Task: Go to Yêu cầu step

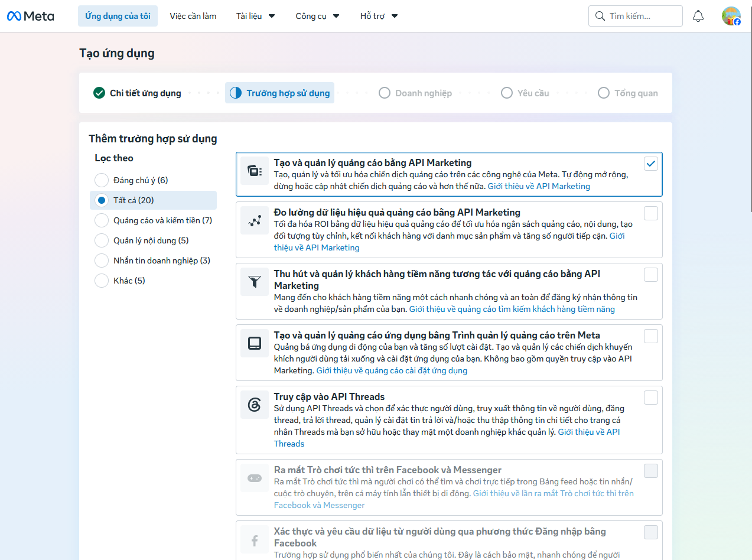Action: [525, 93]
